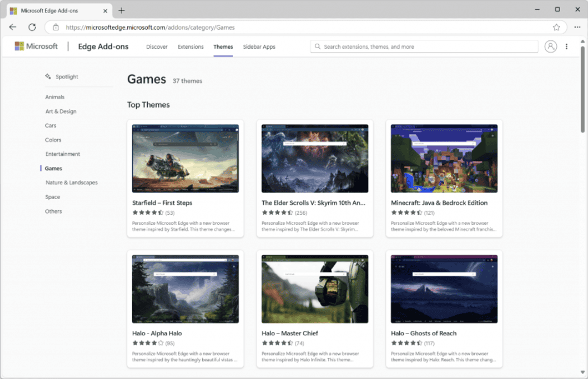
Task: Open the Extensions tab
Action: 190,47
